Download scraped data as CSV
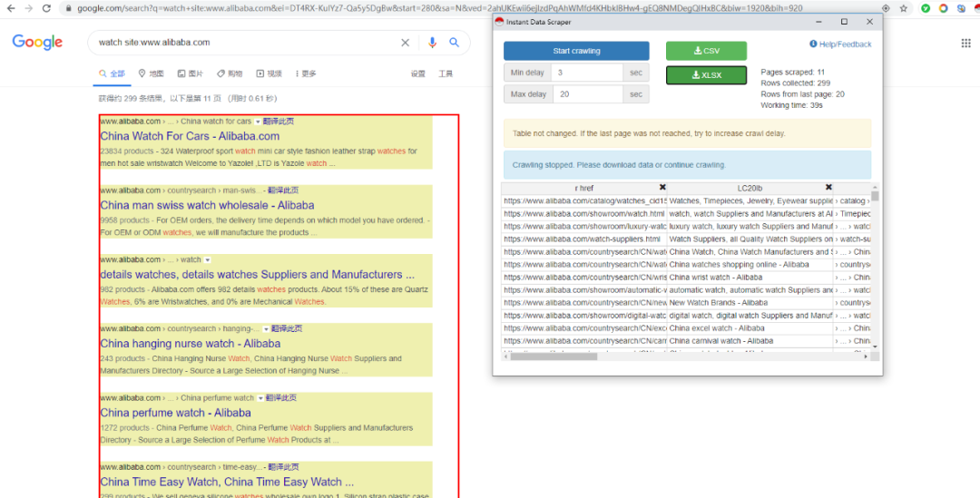Image resolution: width=980 pixels, height=498 pixels. coord(706,51)
